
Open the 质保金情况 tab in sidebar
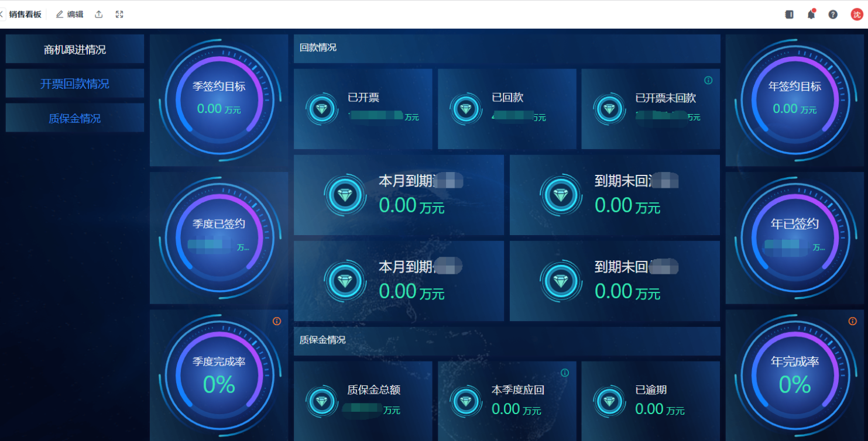click(75, 118)
